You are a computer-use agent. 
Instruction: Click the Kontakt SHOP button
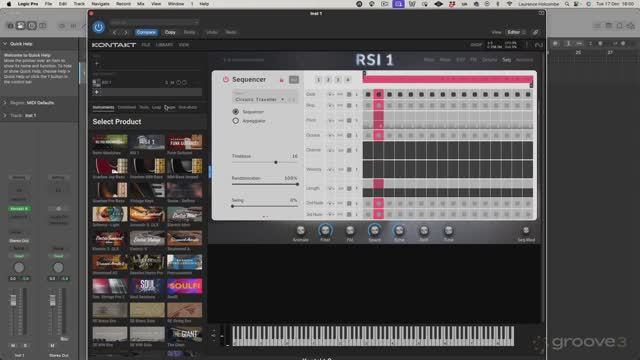point(476,45)
